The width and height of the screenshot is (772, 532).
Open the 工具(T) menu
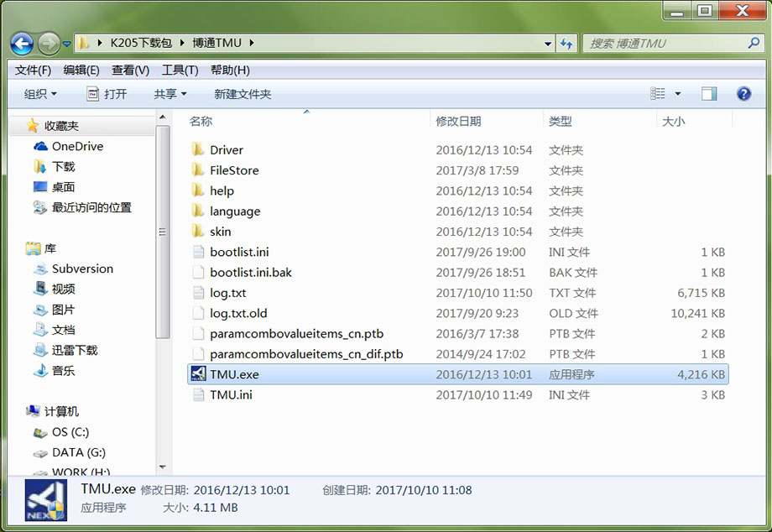pos(180,70)
